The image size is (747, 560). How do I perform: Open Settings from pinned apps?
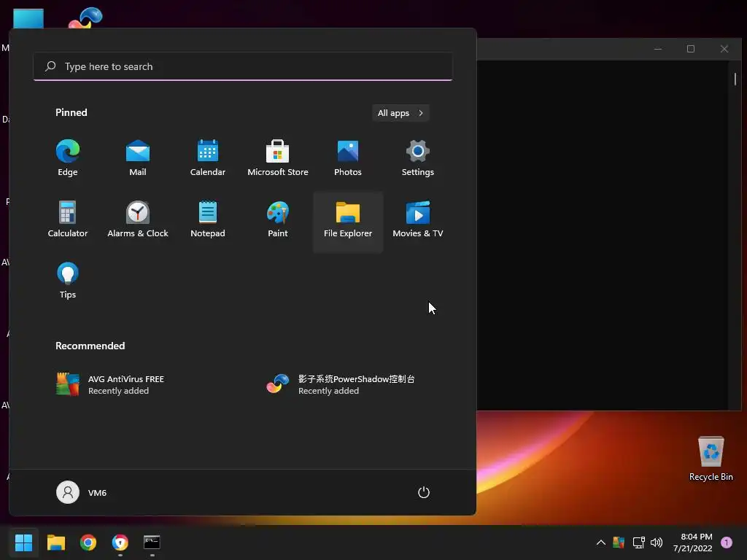pyautogui.click(x=418, y=158)
